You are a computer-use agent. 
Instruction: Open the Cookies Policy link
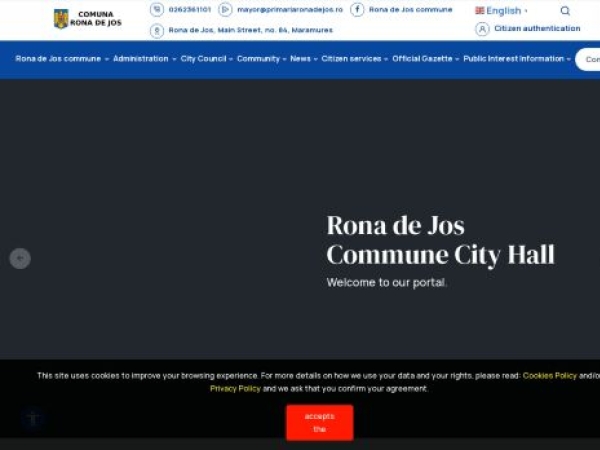[549, 376]
